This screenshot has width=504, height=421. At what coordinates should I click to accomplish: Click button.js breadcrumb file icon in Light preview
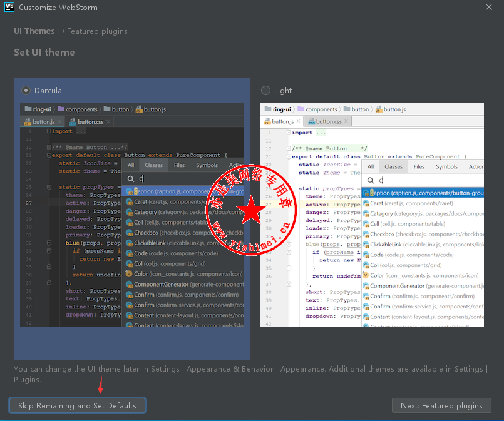click(x=379, y=109)
